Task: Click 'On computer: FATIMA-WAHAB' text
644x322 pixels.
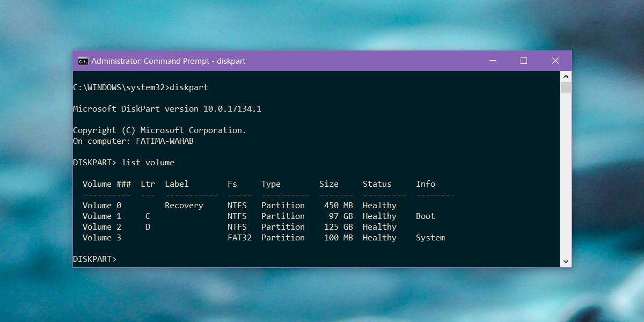Action: pyautogui.click(x=133, y=141)
